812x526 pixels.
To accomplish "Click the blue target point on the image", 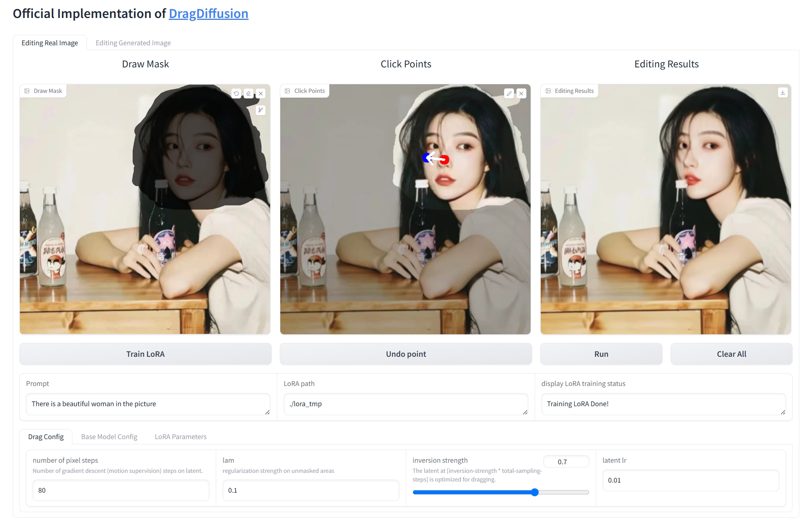I will pyautogui.click(x=426, y=158).
